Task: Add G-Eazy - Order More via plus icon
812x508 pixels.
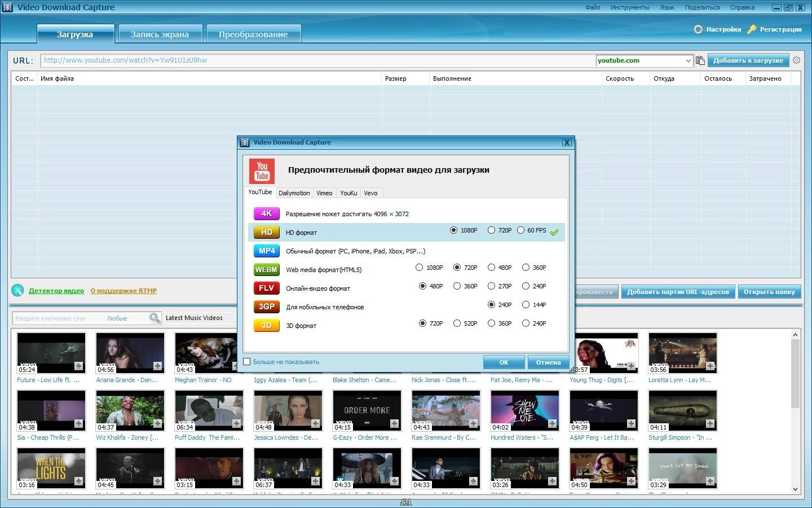Action: [x=394, y=424]
